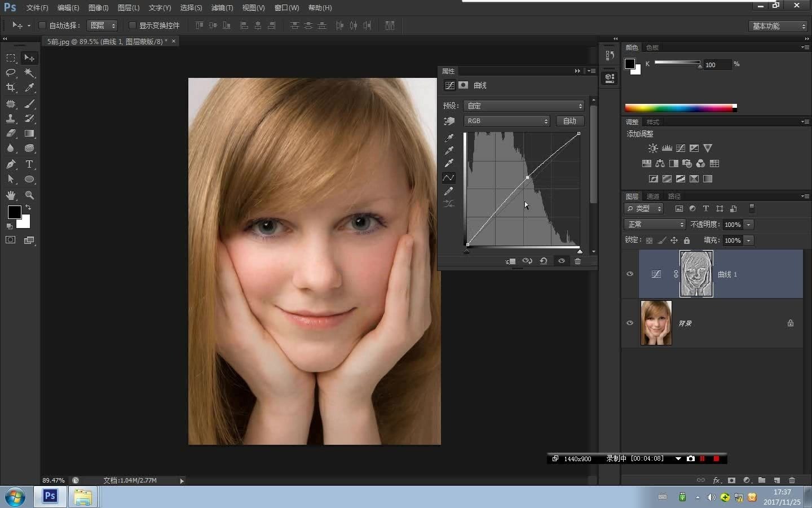Image resolution: width=812 pixels, height=508 pixels.
Task: Enable the 显示变换控件 checkbox
Action: click(133, 25)
